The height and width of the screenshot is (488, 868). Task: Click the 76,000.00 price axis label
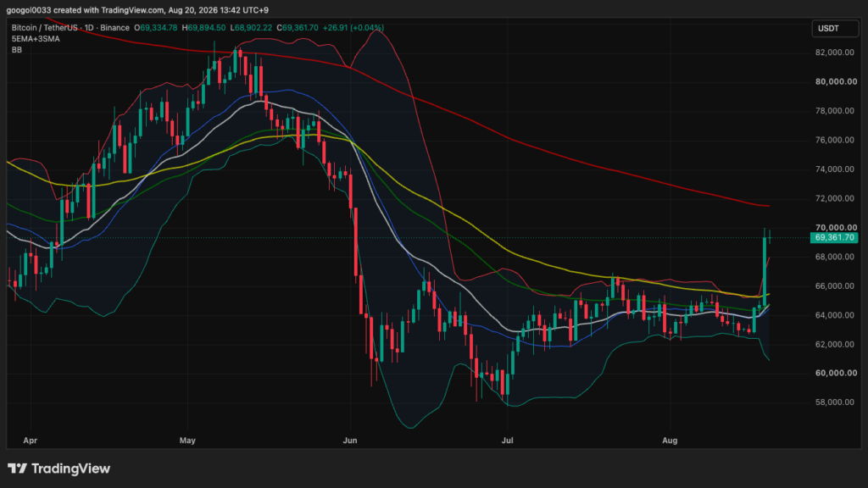tap(835, 140)
